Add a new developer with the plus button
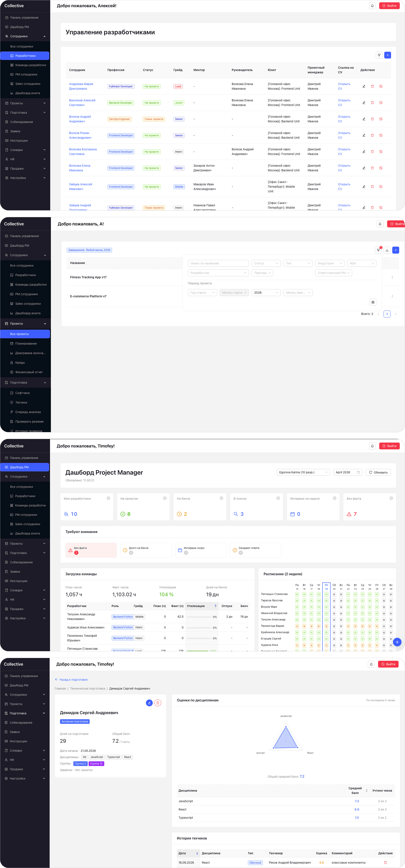The width and height of the screenshot is (405, 868). 387,55
